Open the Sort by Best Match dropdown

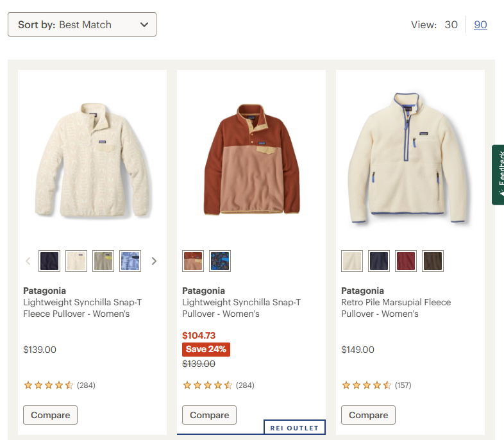81,24
